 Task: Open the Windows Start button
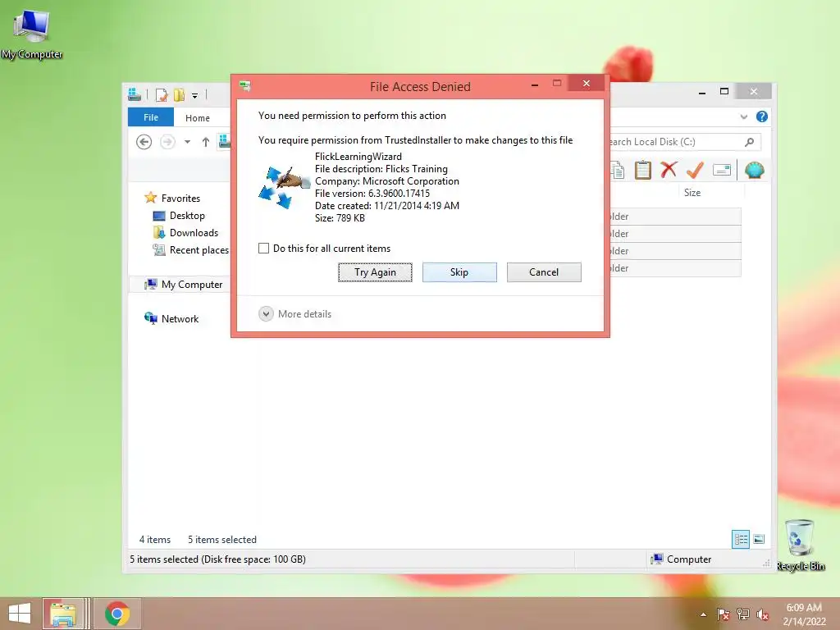click(20, 614)
